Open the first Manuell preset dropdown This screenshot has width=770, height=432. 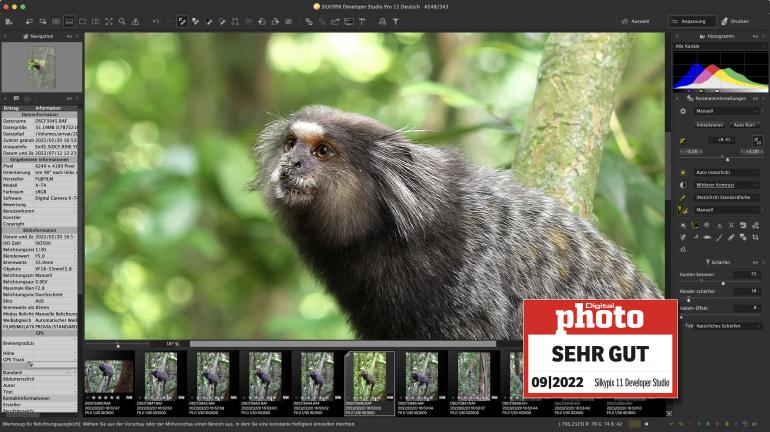(x=728, y=111)
